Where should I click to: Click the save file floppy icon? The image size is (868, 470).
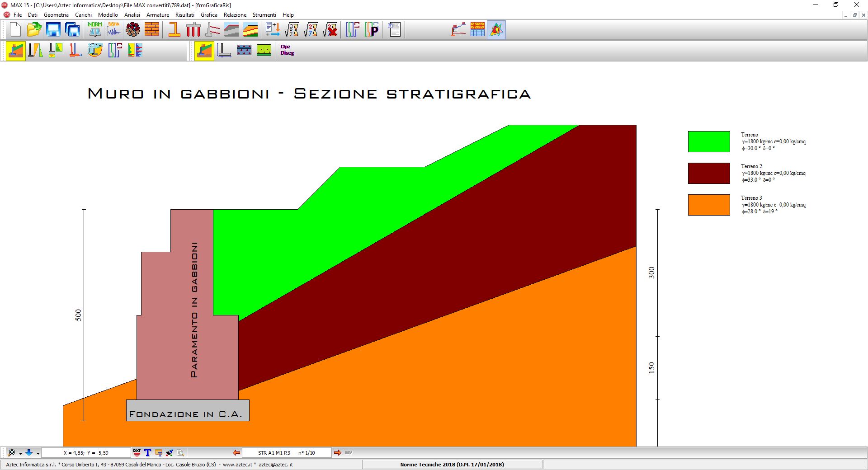(53, 30)
